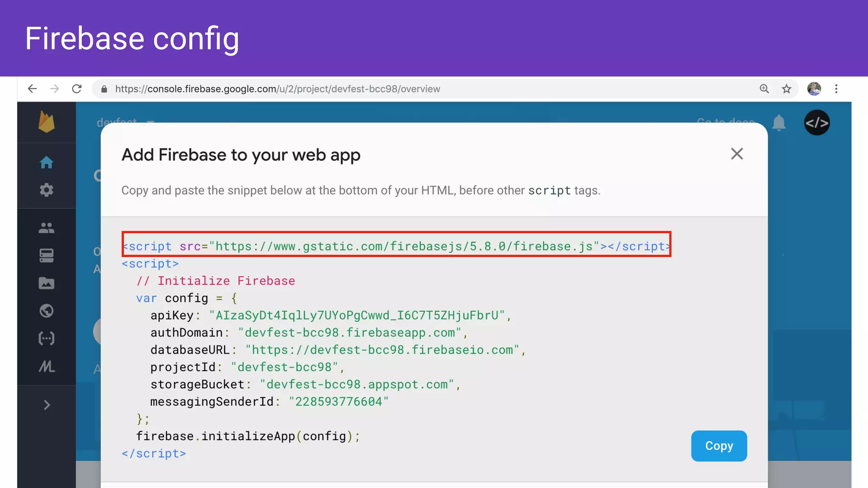Viewport: 868px width, 488px height.
Task: Click the Firebase flame logo
Action: [x=47, y=122]
